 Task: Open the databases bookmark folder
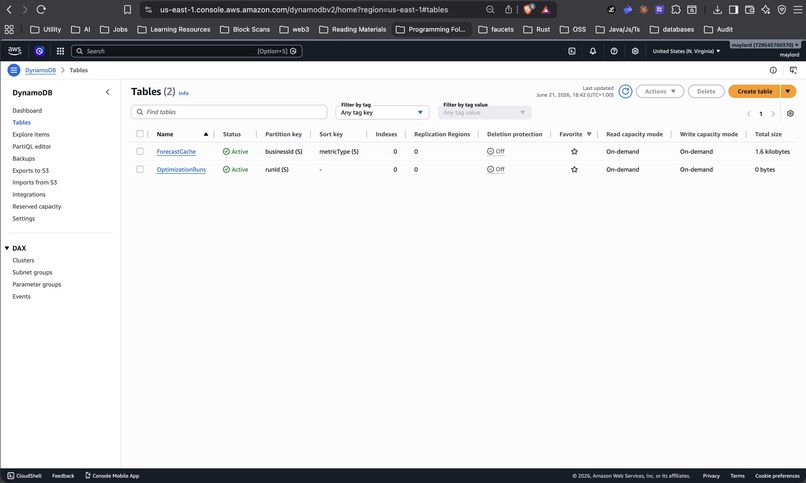pyautogui.click(x=672, y=29)
